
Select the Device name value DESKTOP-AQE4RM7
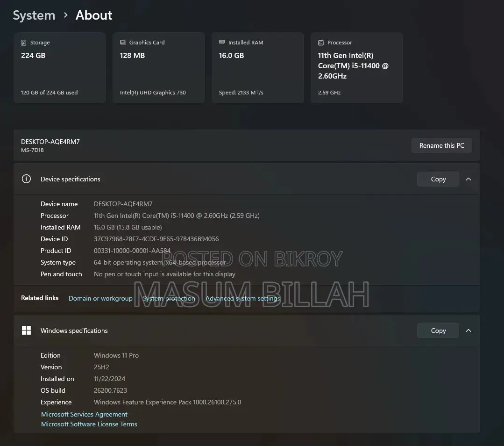[x=123, y=204]
